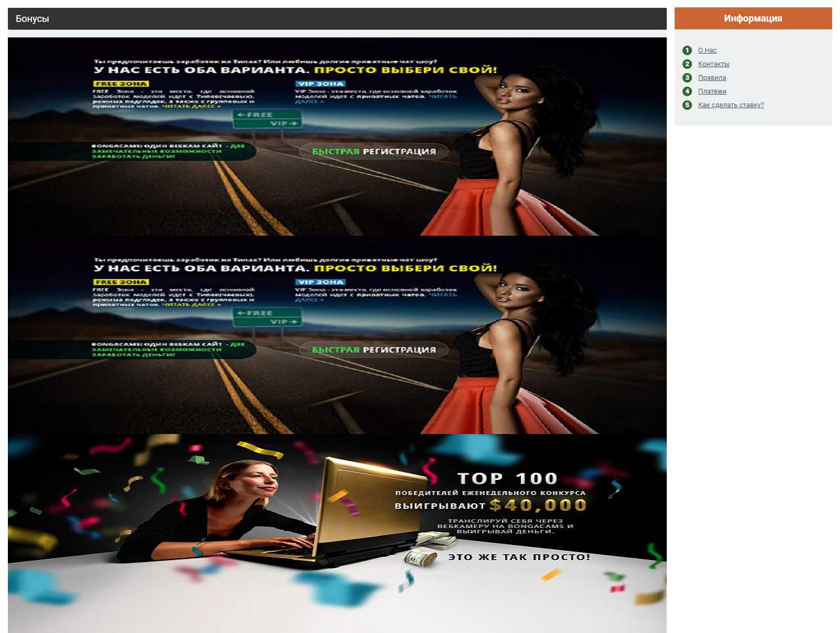840x633 pixels.
Task: Click the 'Бонусы' section header
Action: [x=337, y=18]
